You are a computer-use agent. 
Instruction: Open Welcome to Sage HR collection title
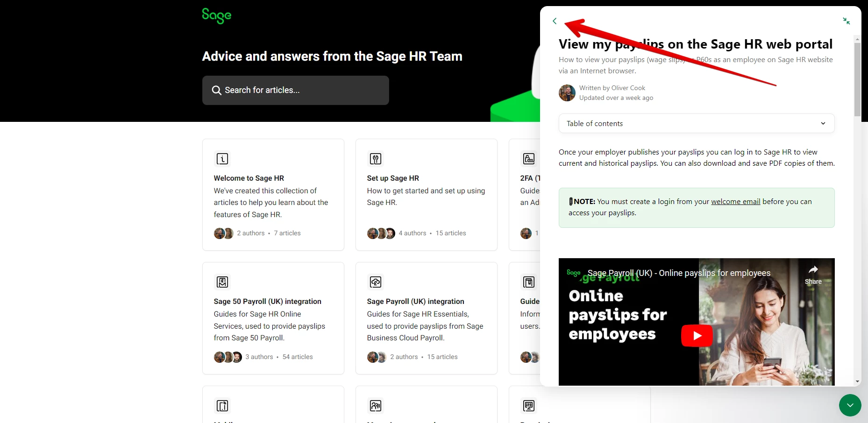click(x=249, y=178)
